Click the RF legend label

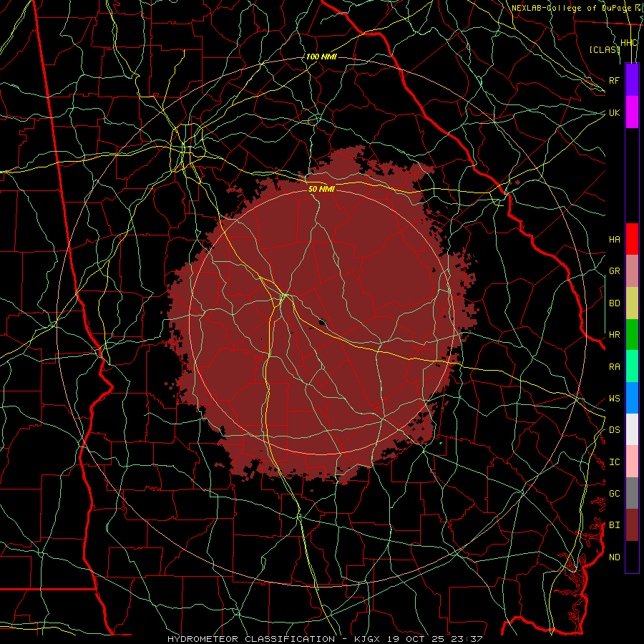point(615,80)
